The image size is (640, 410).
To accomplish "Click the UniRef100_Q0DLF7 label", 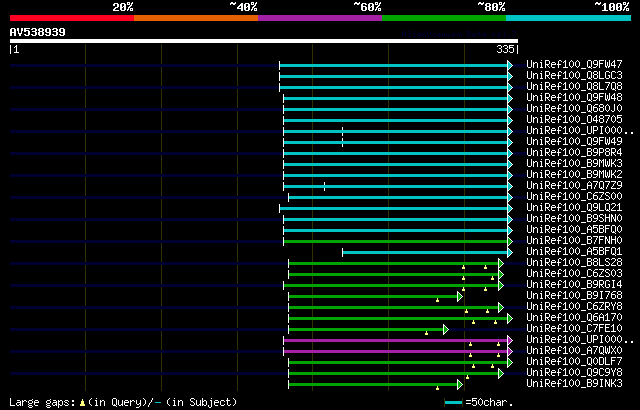I will 574,362.
